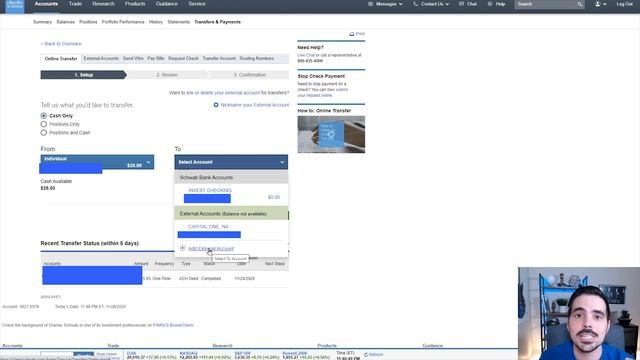Open the Research top menu
The height and width of the screenshot is (360, 640).
pos(103,4)
